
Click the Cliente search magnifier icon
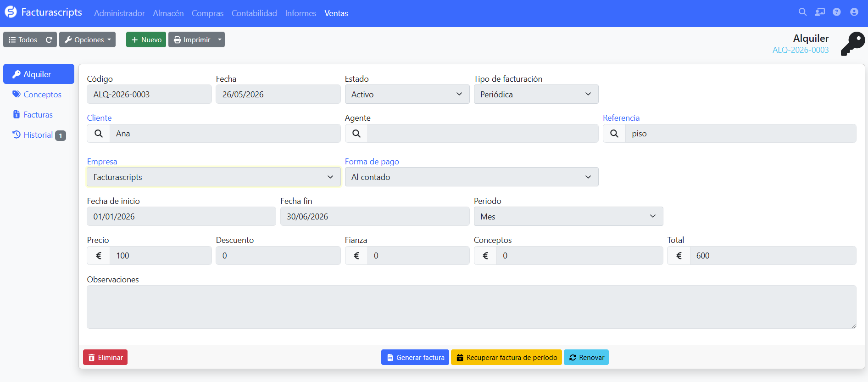click(x=99, y=134)
